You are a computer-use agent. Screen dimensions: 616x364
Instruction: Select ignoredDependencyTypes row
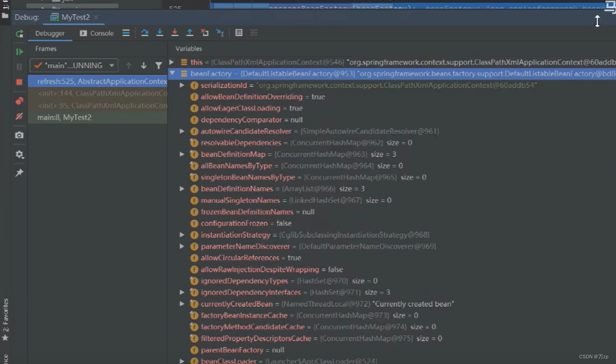(392, 281)
